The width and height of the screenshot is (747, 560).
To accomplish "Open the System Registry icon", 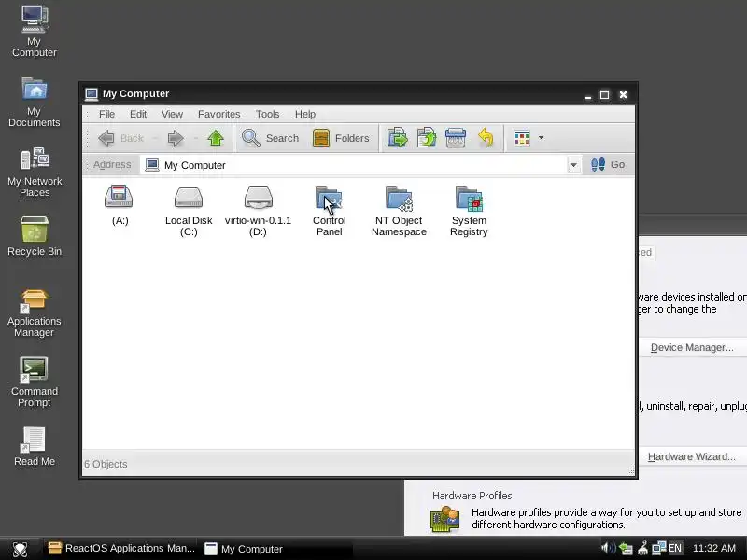I will (x=469, y=211).
